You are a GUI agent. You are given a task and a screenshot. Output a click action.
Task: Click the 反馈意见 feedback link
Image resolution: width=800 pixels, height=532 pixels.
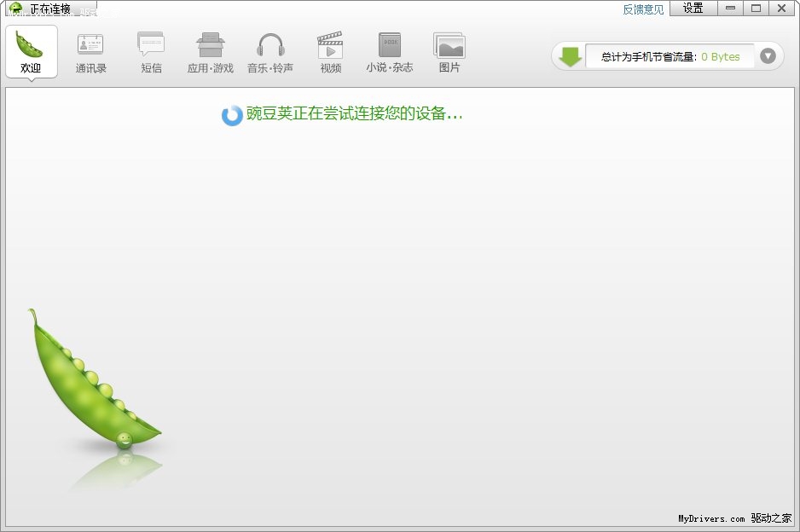tap(643, 9)
